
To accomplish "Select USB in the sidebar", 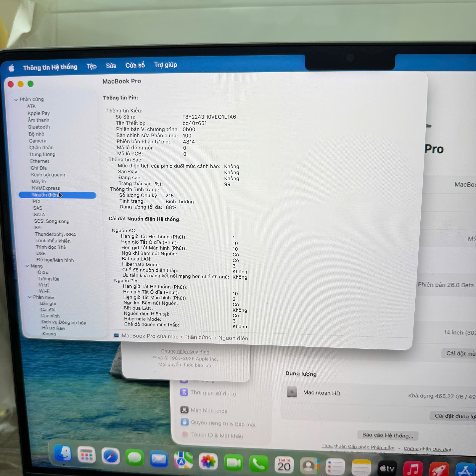I will point(41,253).
